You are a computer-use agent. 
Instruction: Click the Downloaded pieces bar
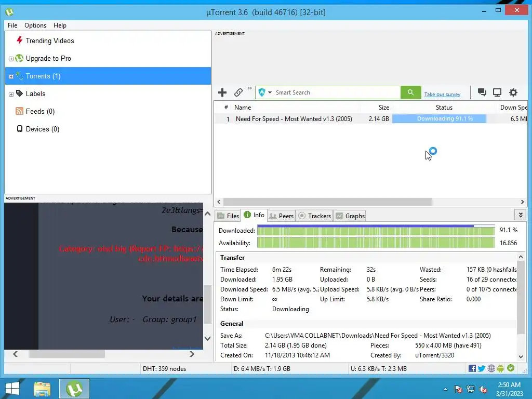(376, 231)
